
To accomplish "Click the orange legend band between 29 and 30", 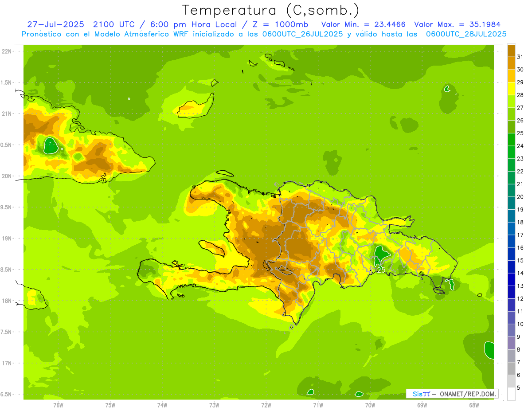I will (511, 76).
